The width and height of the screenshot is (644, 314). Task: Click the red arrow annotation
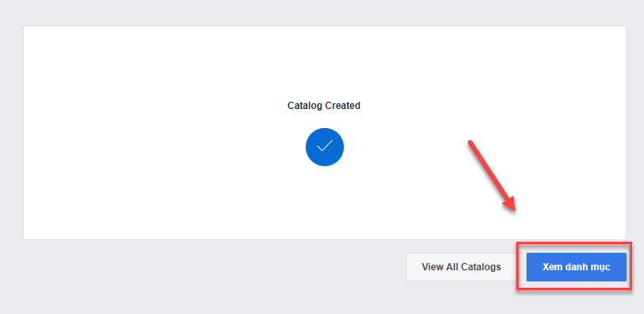pos(492,176)
